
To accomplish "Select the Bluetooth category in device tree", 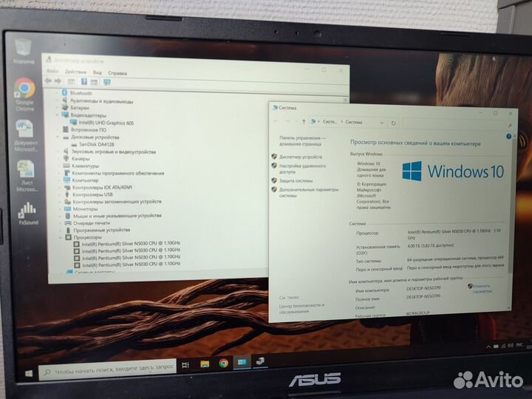I will [x=81, y=93].
